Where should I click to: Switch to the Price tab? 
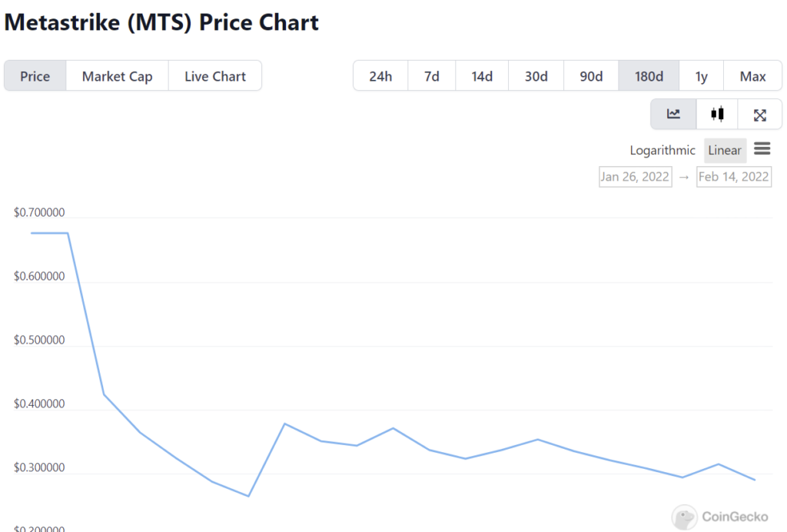(35, 76)
